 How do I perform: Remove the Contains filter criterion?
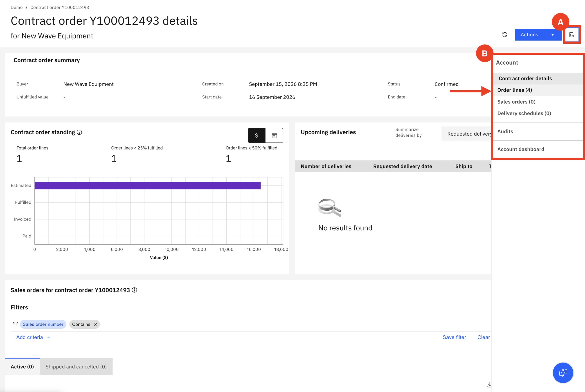pyautogui.click(x=96, y=324)
